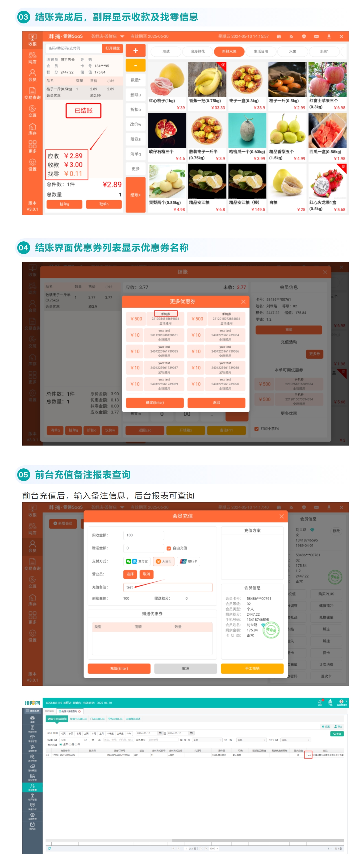Click the yellow 手工核销 button
Screen dimensions: 359x868
pos(252,669)
